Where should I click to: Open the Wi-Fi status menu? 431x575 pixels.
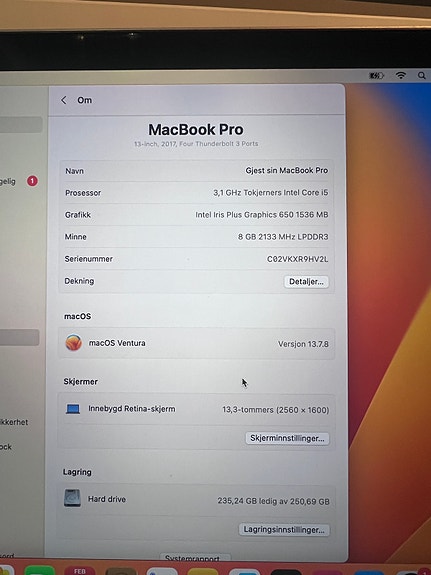pos(401,76)
